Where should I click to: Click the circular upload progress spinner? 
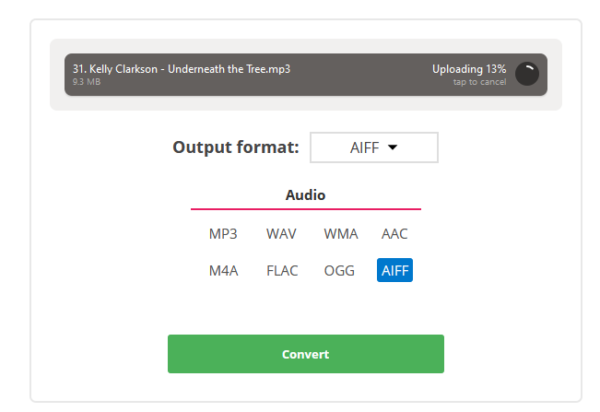pyautogui.click(x=526, y=73)
